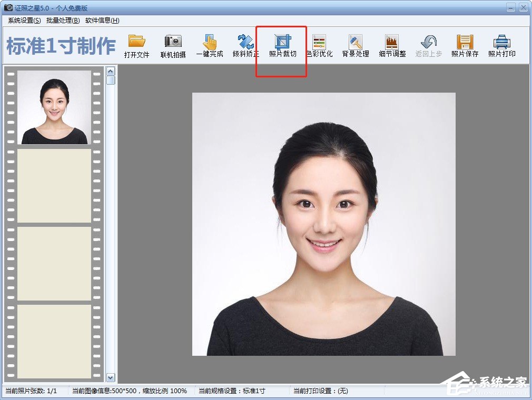Image resolution: width=532 pixels, height=400 pixels.
Task: Open the 软件信息(H) menu
Action: tap(102, 21)
